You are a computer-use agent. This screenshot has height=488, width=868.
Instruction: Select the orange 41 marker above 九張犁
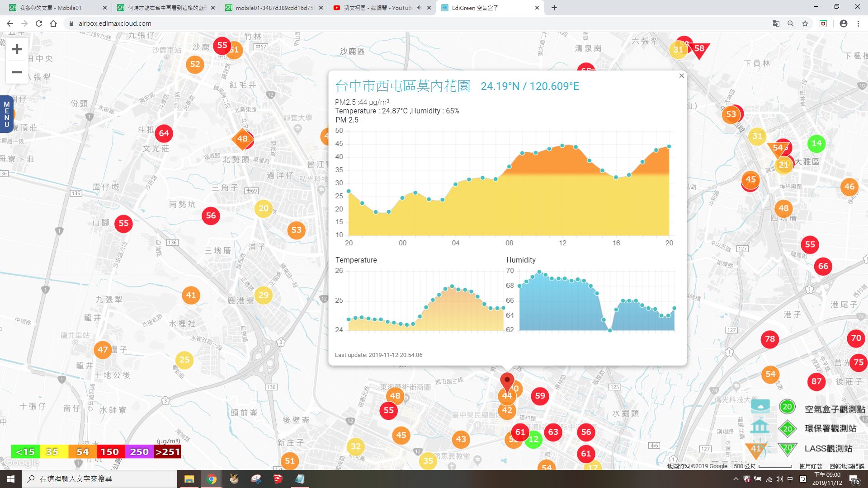(191, 295)
